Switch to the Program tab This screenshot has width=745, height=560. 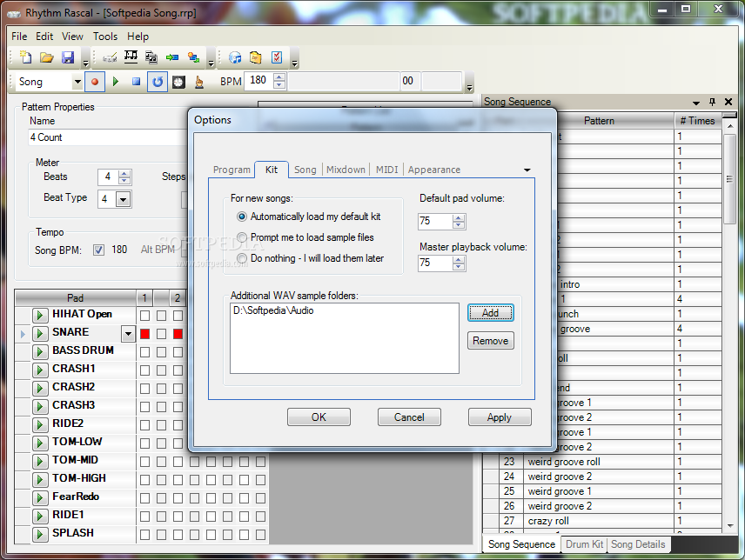pyautogui.click(x=232, y=170)
